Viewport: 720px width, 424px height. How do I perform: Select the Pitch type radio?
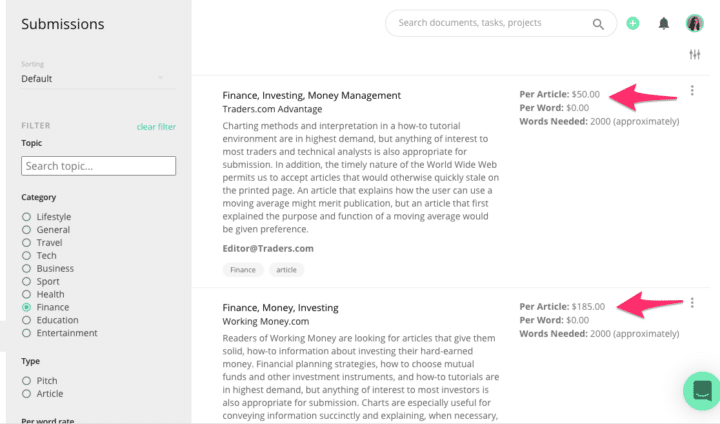coord(27,381)
